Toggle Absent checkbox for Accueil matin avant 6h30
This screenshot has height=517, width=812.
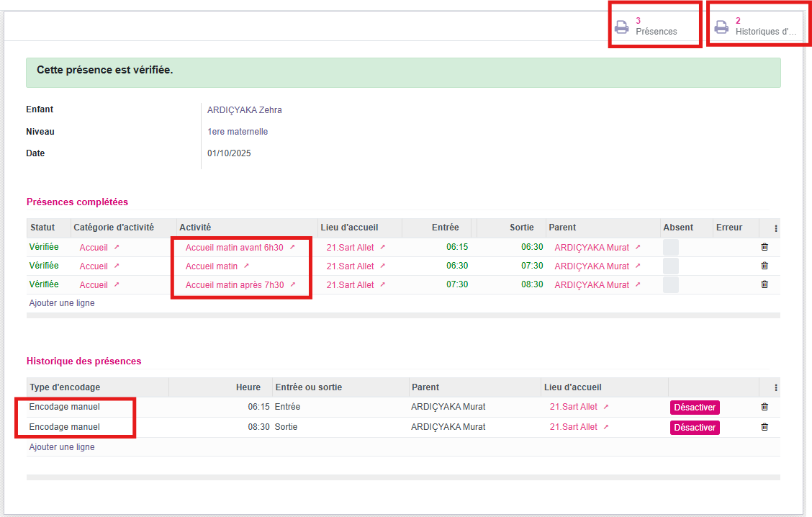tap(670, 247)
